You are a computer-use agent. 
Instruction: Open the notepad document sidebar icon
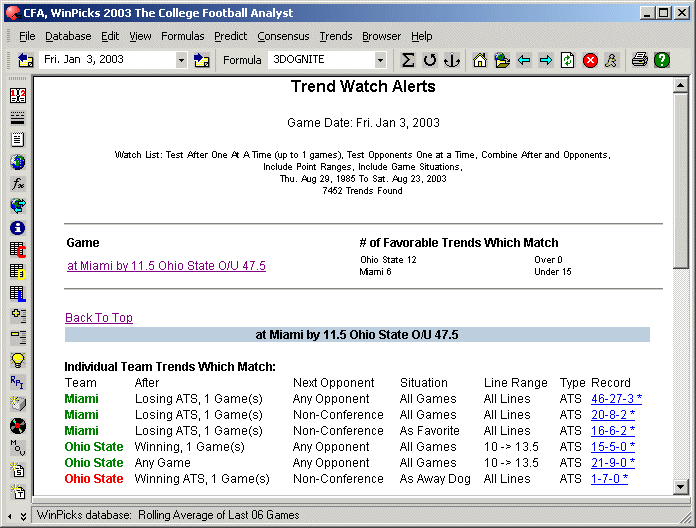click(18, 139)
